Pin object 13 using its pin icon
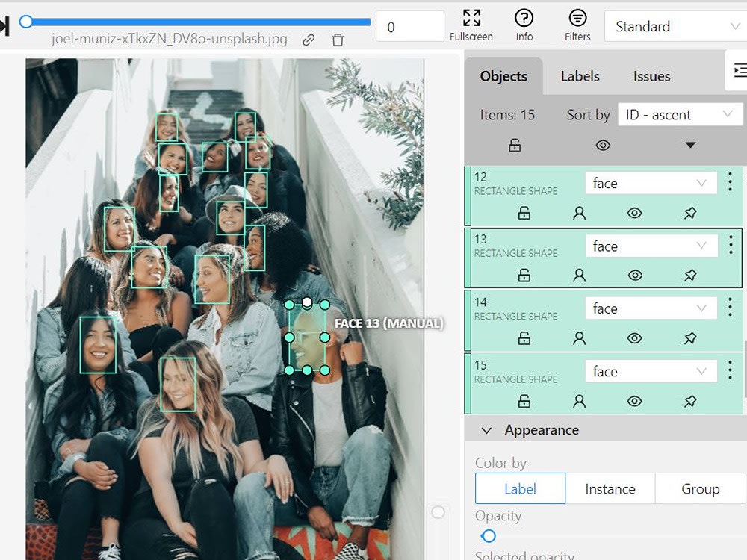747x560 pixels. pos(689,275)
